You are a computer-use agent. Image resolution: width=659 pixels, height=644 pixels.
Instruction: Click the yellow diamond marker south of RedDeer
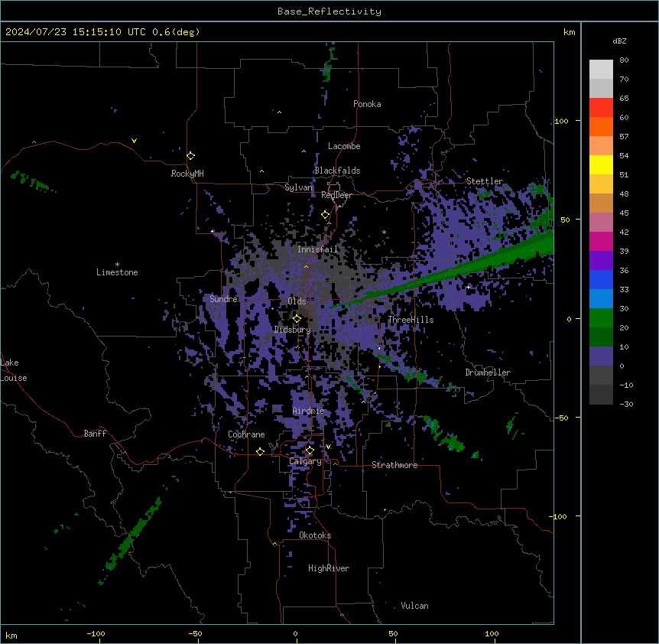coord(326,215)
